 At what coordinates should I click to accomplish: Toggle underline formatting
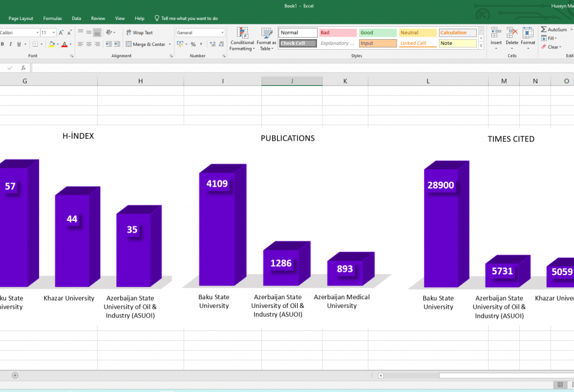click(19, 44)
